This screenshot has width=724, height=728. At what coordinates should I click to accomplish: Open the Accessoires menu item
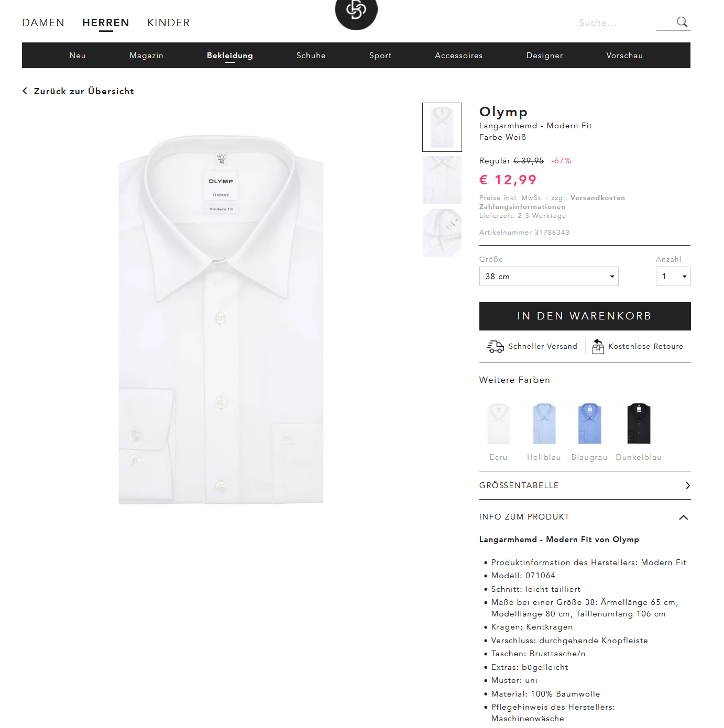pos(458,56)
